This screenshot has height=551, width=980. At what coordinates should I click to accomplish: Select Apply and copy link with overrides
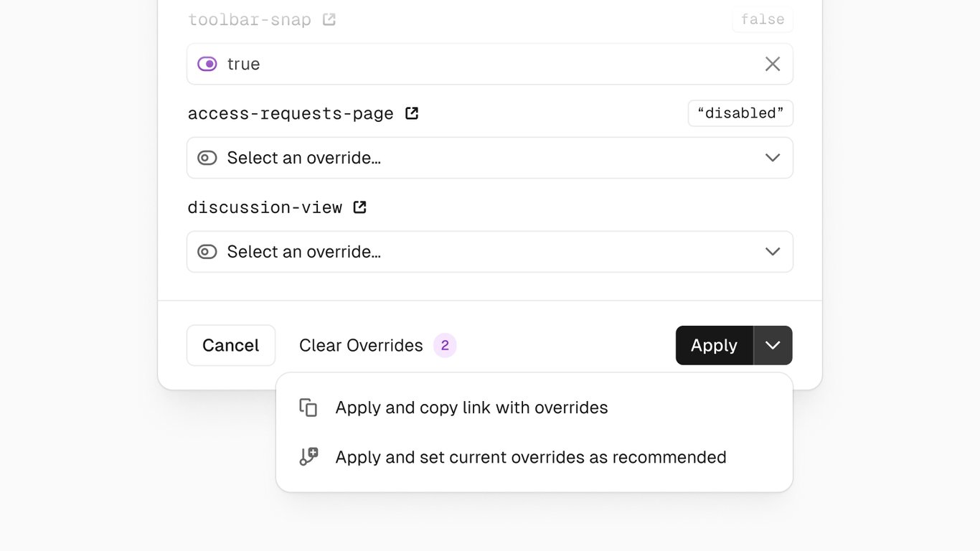click(471, 408)
